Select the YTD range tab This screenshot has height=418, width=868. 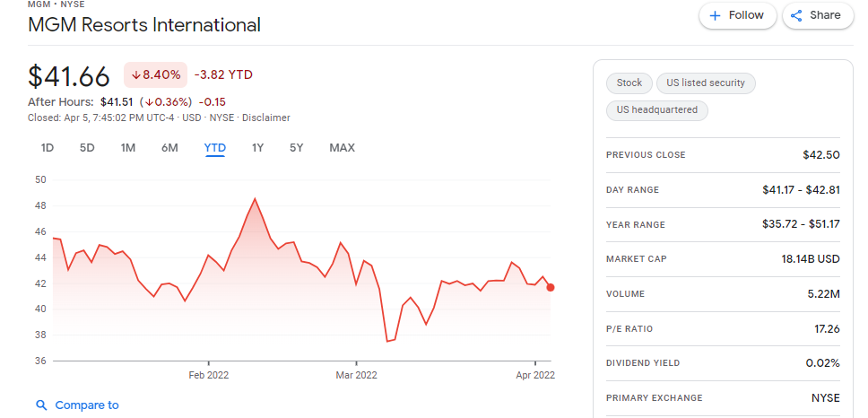(215, 148)
